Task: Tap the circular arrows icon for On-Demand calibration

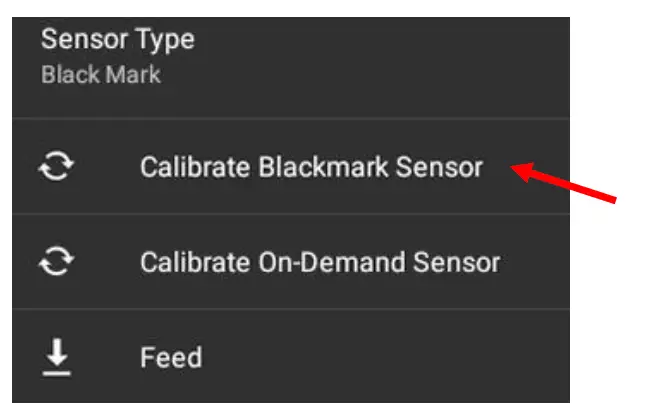Action: (x=57, y=263)
